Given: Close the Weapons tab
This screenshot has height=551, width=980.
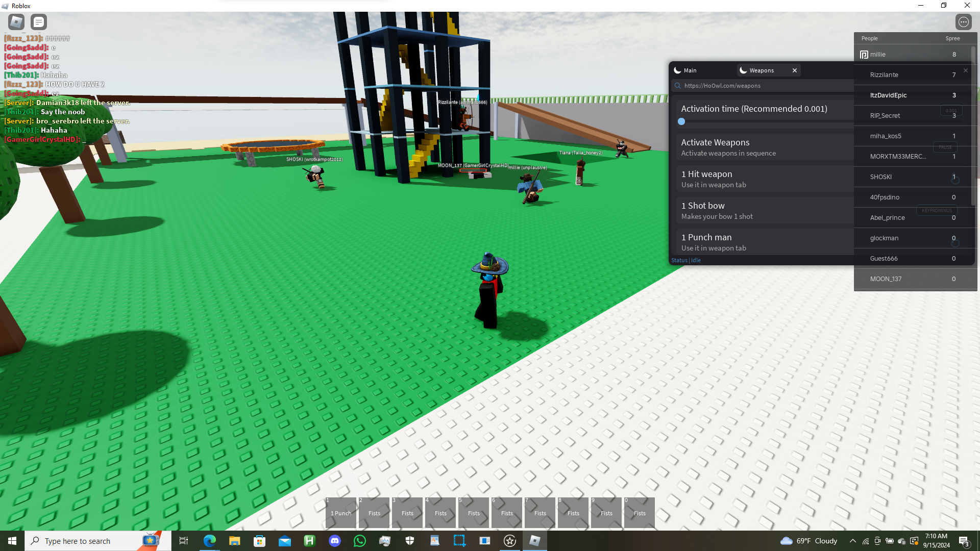Looking at the screenshot, I should [795, 70].
